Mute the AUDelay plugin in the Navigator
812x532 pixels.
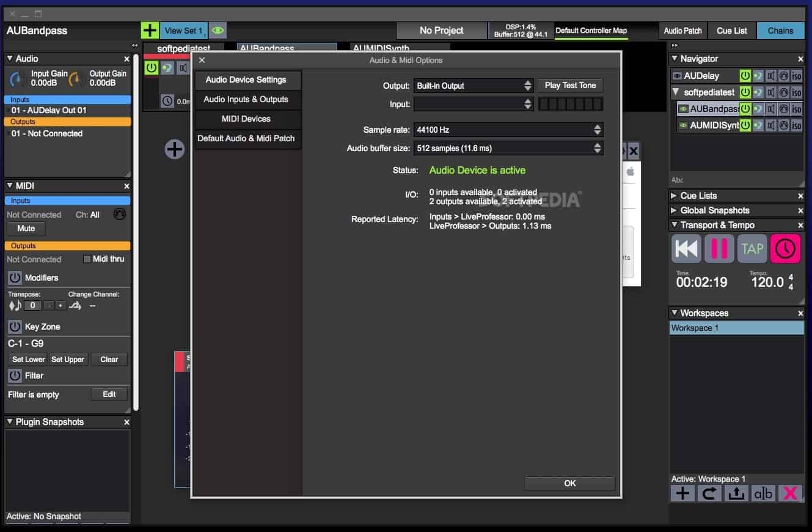point(770,76)
